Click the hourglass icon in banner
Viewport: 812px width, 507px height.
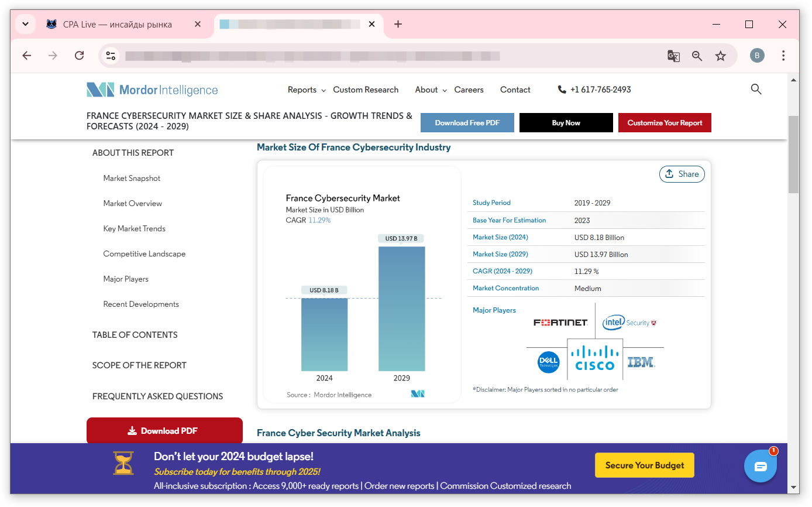click(123, 463)
